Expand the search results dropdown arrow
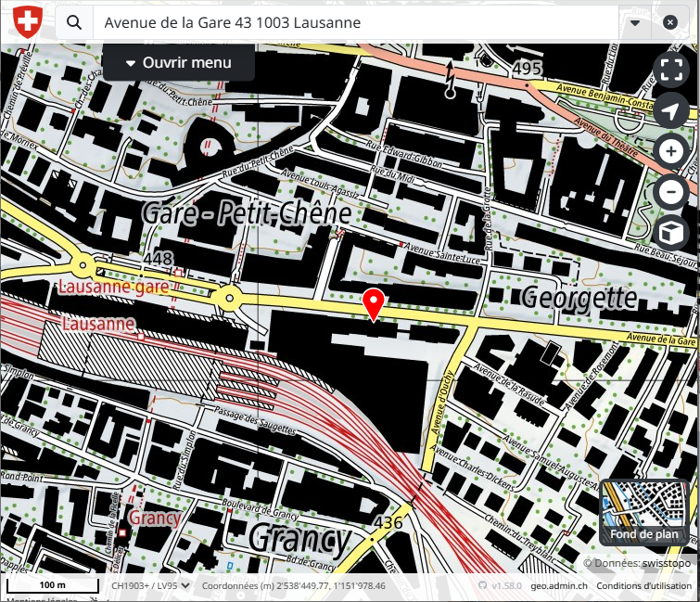 635,23
